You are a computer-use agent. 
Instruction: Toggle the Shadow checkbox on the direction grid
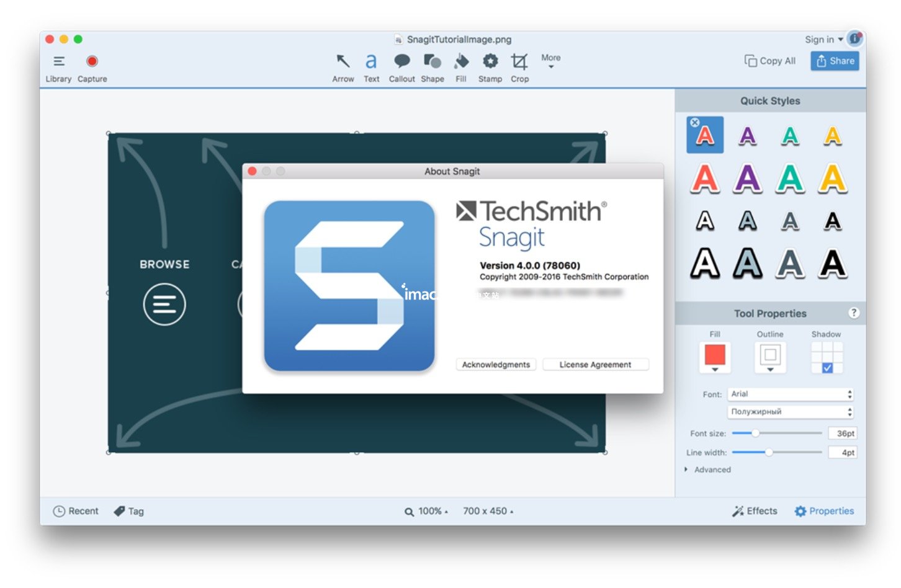tap(827, 368)
